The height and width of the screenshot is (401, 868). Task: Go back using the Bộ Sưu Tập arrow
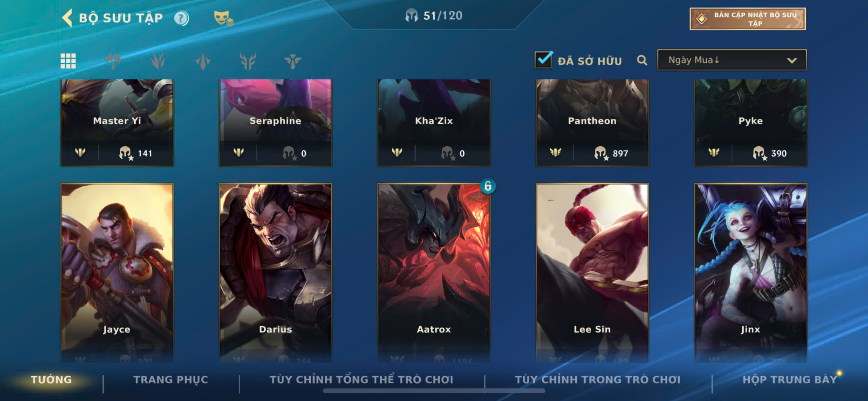point(67,17)
